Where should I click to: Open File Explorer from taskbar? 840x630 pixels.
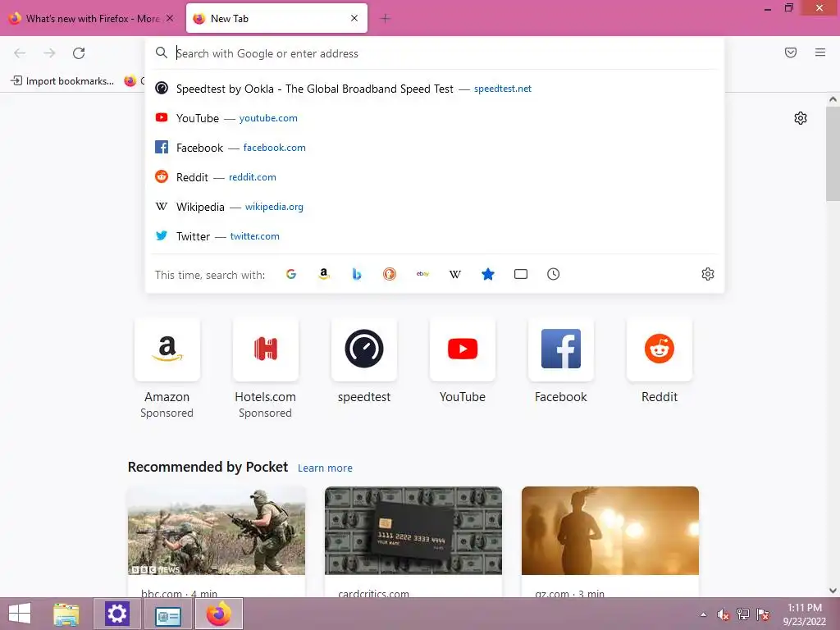tap(66, 614)
